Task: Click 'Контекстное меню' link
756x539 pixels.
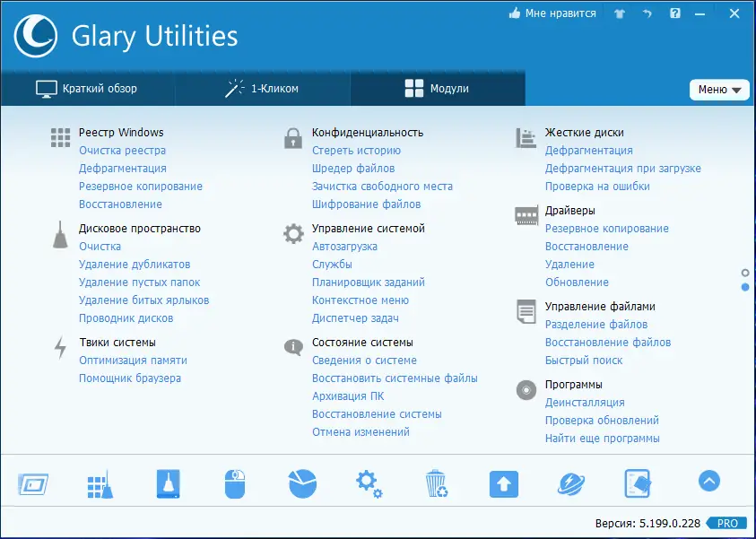Action: click(x=361, y=300)
